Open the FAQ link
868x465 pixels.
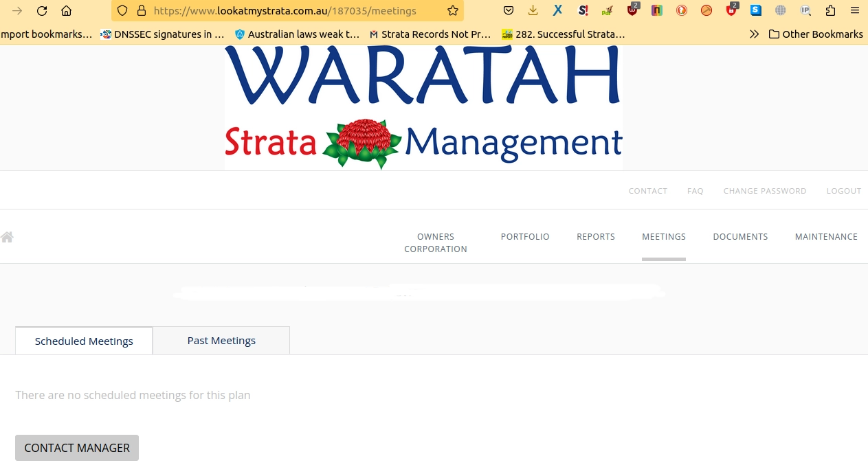click(x=695, y=191)
